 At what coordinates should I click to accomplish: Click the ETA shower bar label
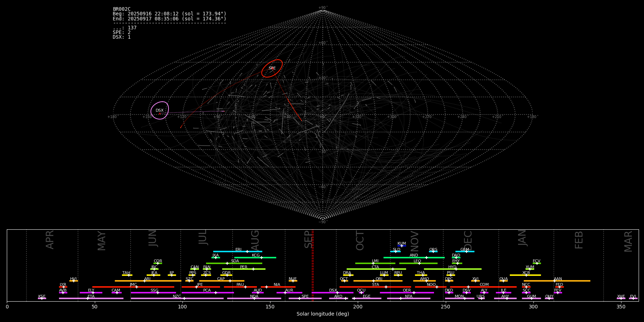pos(91,297)
